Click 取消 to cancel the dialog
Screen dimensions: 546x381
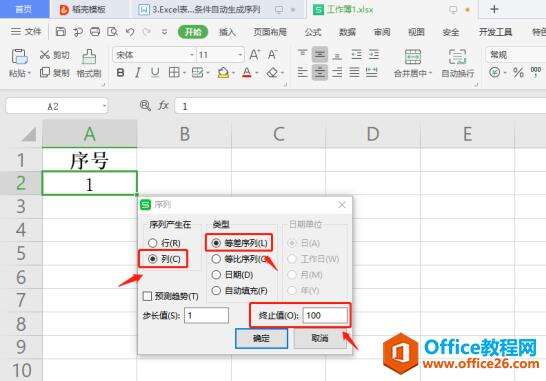(x=320, y=338)
